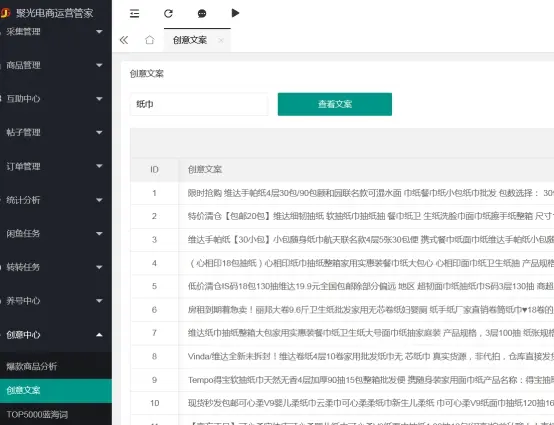Image resolution: width=554 pixels, height=425 pixels.
Task: Click the refresh icon in top toolbar
Action: 168,13
